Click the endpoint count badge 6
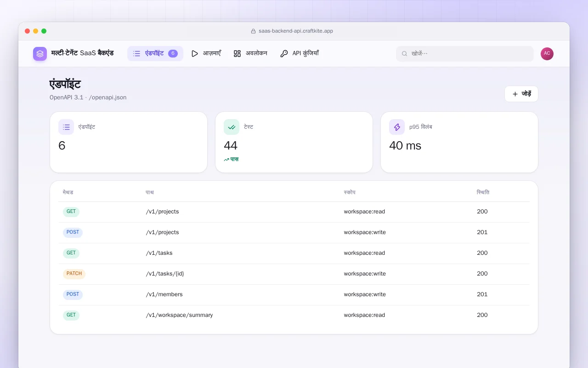588x368 pixels. click(173, 53)
